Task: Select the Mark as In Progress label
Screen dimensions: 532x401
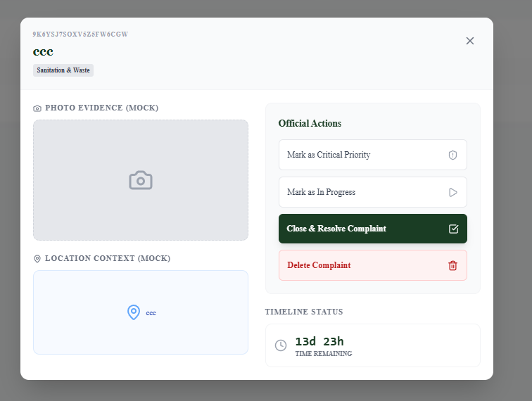Action: click(x=321, y=192)
